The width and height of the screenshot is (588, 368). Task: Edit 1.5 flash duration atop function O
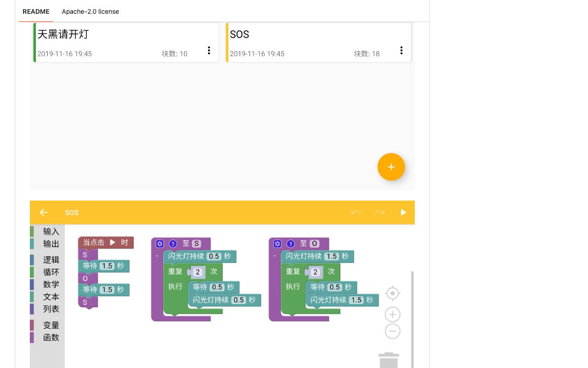pos(332,256)
